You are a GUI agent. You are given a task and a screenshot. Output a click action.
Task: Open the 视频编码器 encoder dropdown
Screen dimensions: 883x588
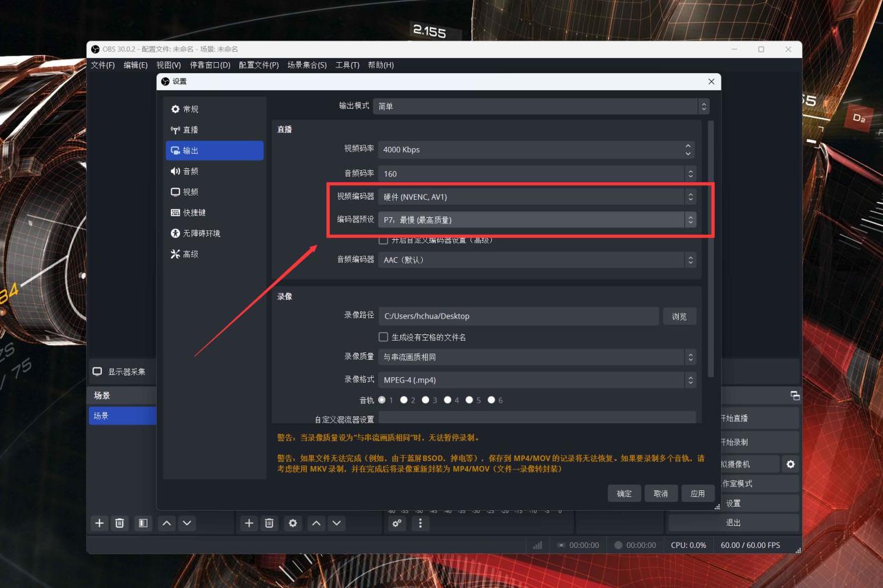(x=537, y=197)
